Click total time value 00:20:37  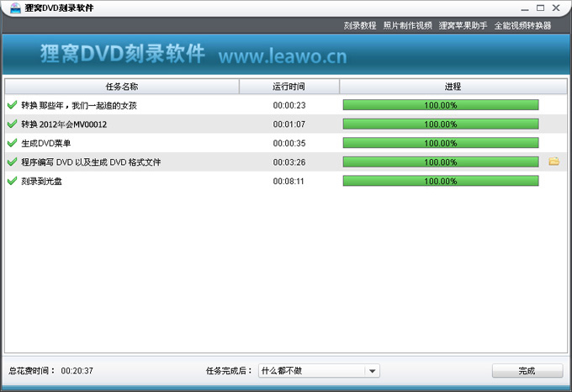click(x=77, y=371)
